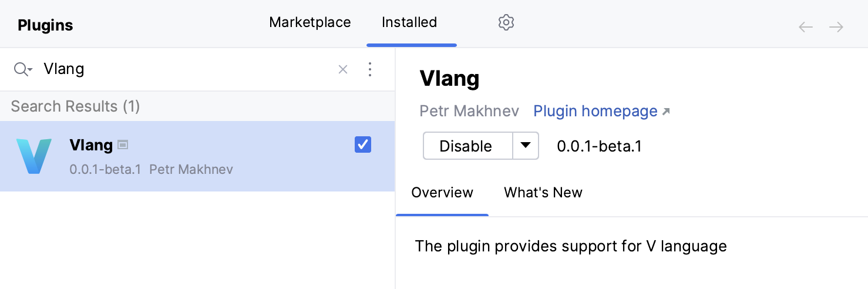
Task: Navigate back with the left arrow
Action: pyautogui.click(x=806, y=27)
